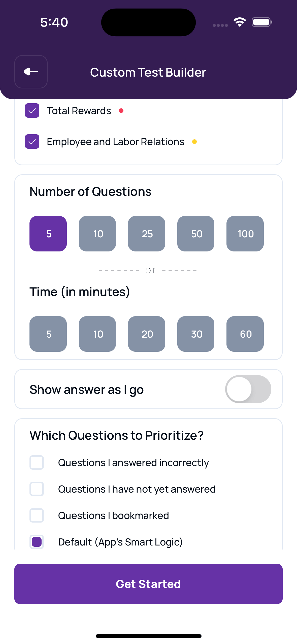The width and height of the screenshot is (297, 644).
Task: Set test time to 60 minutes
Action: coord(245,334)
